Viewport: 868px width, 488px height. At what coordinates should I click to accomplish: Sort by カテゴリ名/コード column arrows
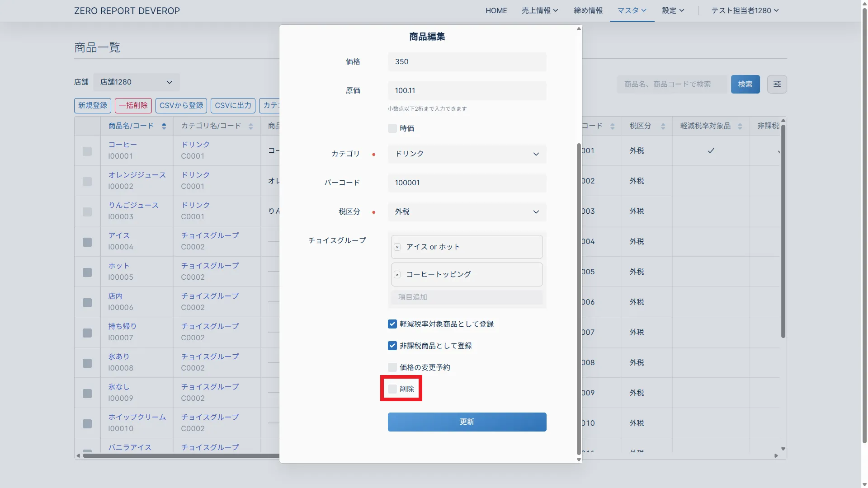pos(250,126)
